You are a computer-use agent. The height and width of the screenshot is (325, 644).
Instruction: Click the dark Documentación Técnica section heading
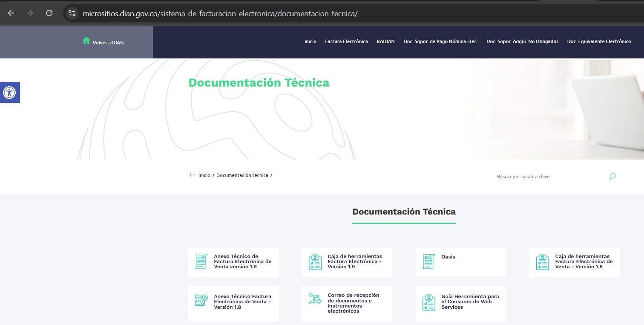pos(404,212)
